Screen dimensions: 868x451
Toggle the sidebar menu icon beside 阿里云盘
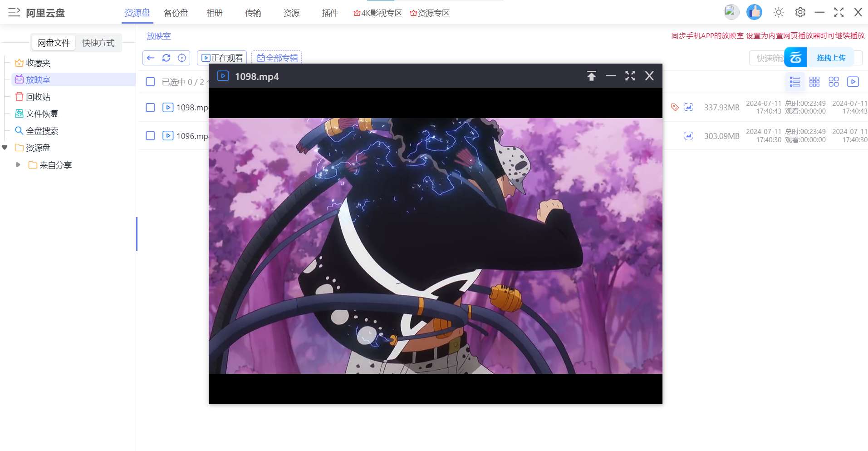pos(14,12)
